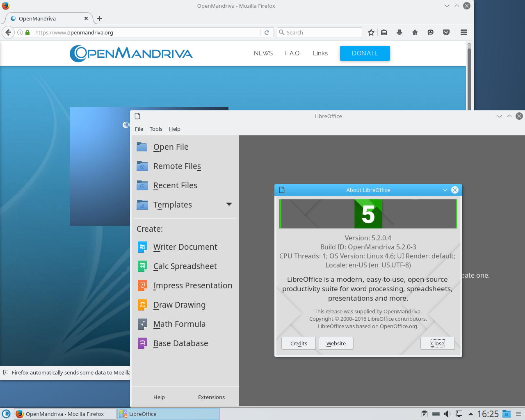The height and width of the screenshot is (420, 525).
Task: Expand the Templates dropdown arrow
Action: pos(229,204)
